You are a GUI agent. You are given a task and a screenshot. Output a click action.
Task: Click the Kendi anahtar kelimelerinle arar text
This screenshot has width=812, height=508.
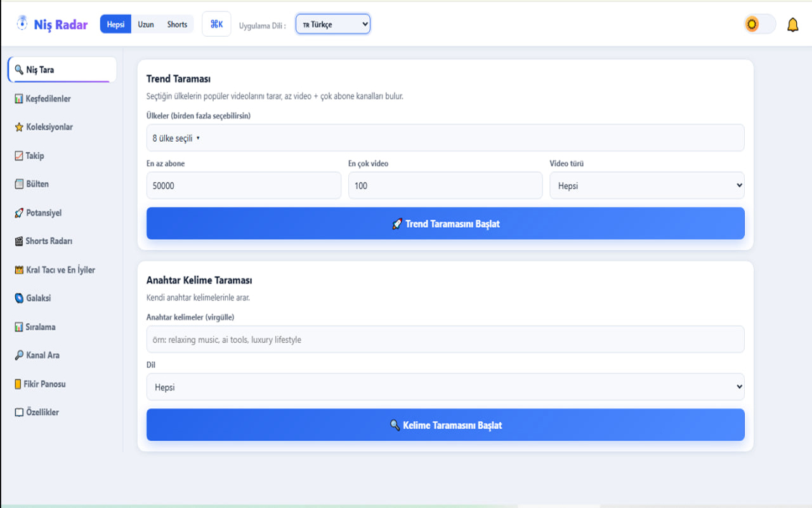(199, 297)
